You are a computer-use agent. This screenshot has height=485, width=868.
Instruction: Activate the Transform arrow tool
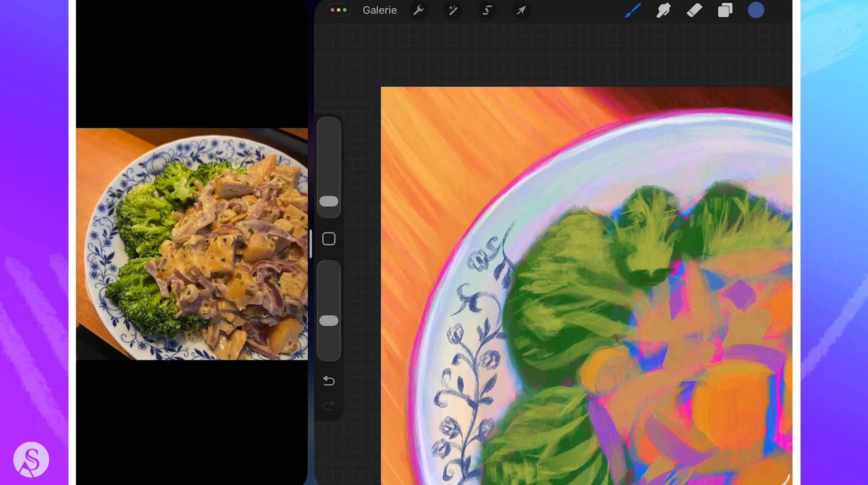click(521, 10)
